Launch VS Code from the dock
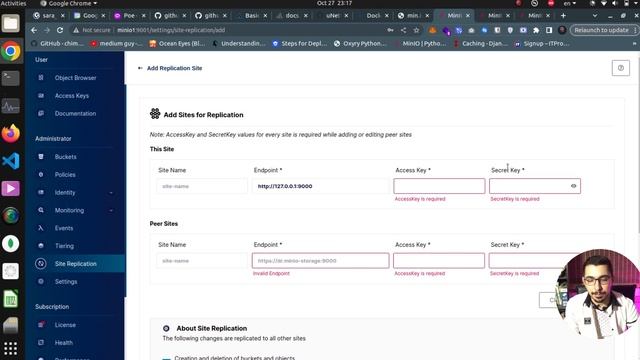The height and width of the screenshot is (360, 640). pyautogui.click(x=11, y=161)
